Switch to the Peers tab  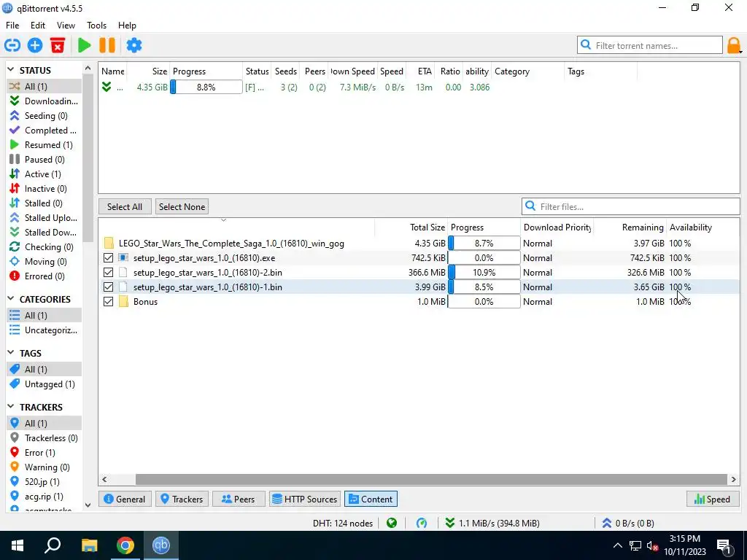pos(239,499)
